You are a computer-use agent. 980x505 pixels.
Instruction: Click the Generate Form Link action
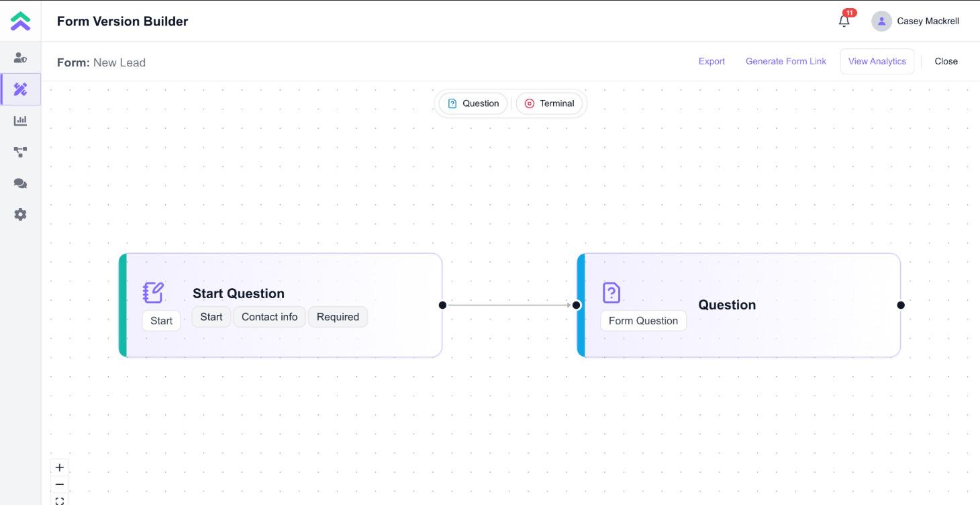tap(785, 61)
